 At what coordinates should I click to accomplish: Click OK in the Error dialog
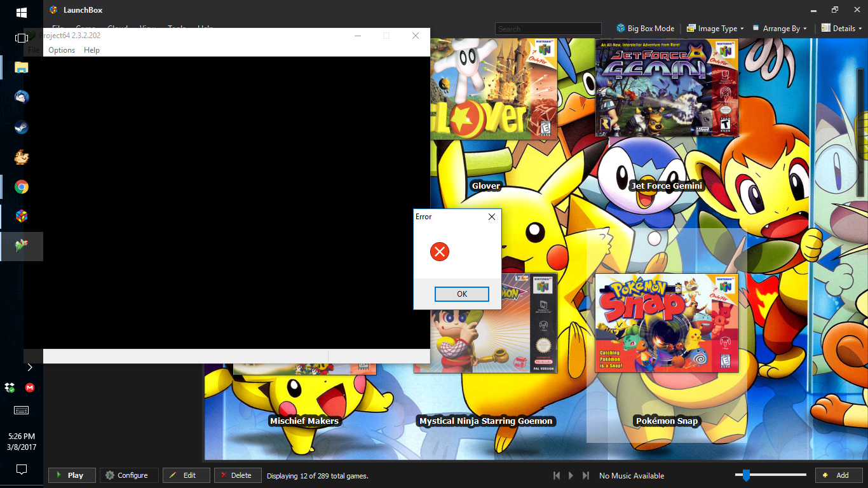[462, 294]
